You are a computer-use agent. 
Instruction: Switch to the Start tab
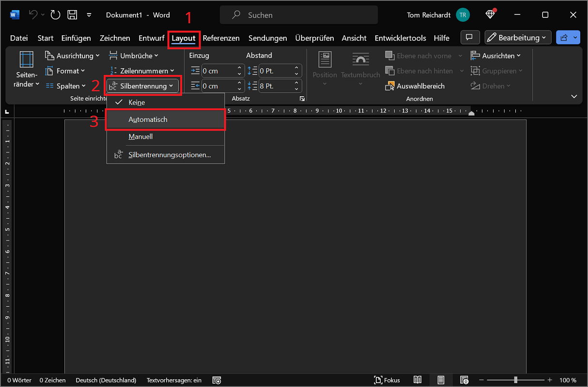tap(46, 38)
